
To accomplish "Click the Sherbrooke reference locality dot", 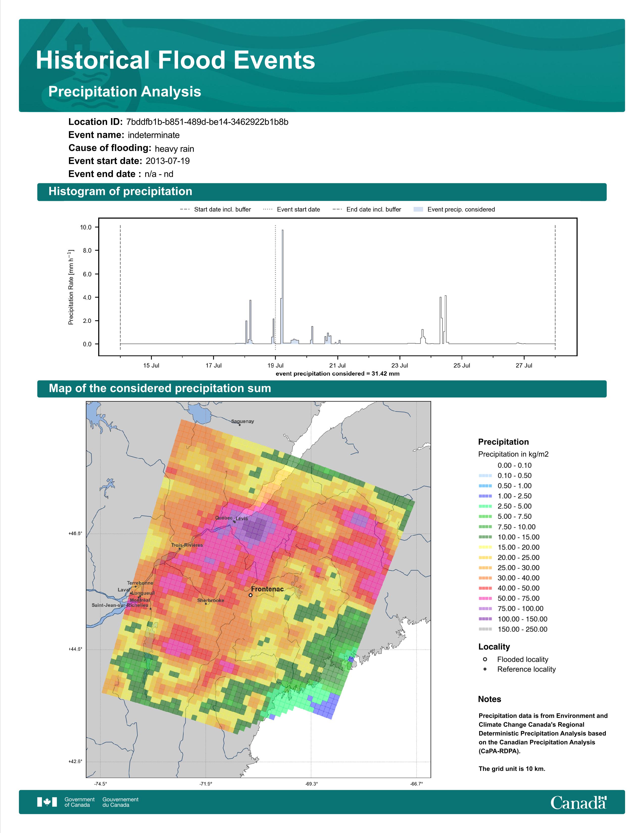I will click(206, 604).
